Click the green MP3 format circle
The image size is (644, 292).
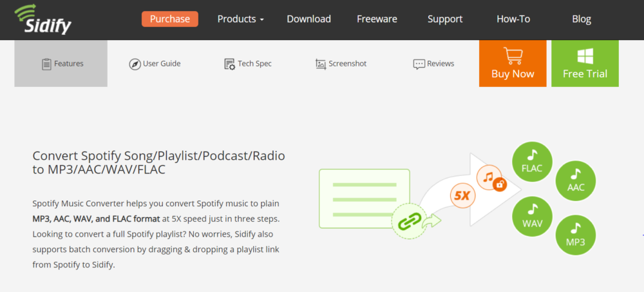pos(575,235)
